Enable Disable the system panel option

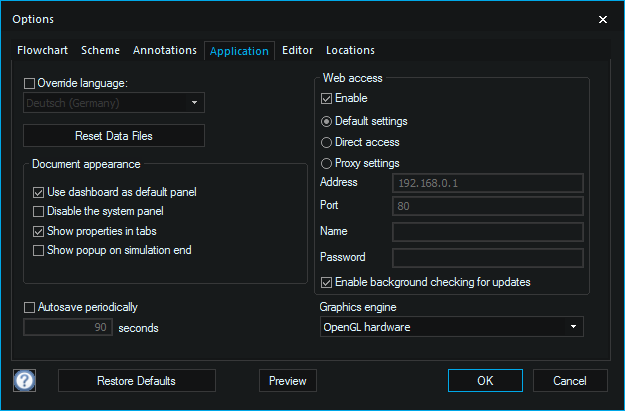[38, 211]
